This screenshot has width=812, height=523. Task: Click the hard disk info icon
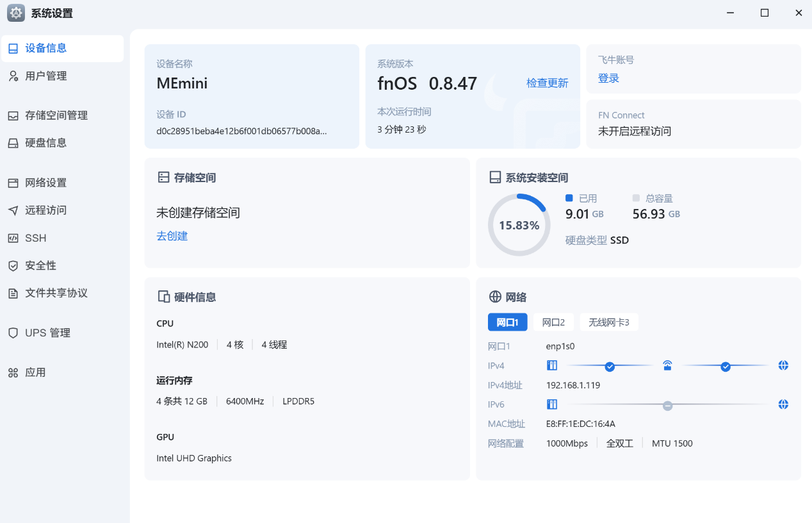(13, 143)
